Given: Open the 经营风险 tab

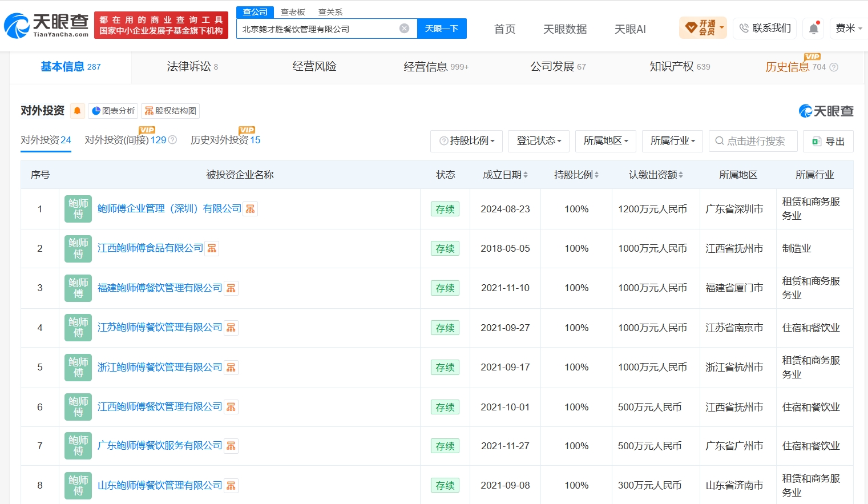Looking at the screenshot, I should pyautogui.click(x=314, y=67).
